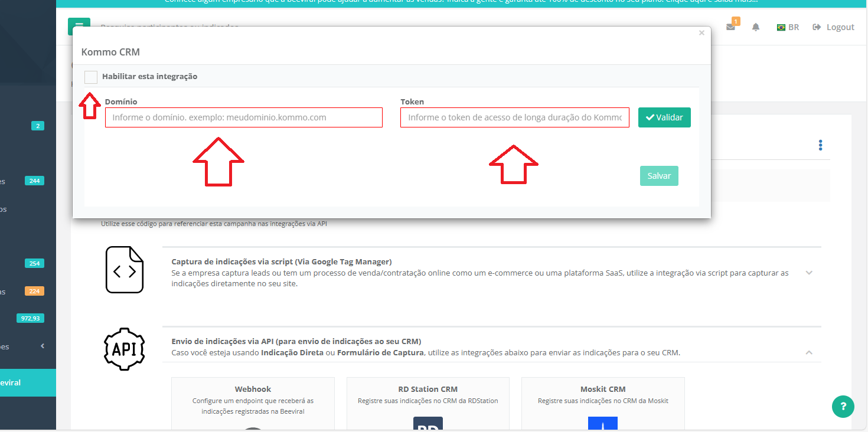
Task: Open the sidebar item with badge 254
Action: [28, 264]
